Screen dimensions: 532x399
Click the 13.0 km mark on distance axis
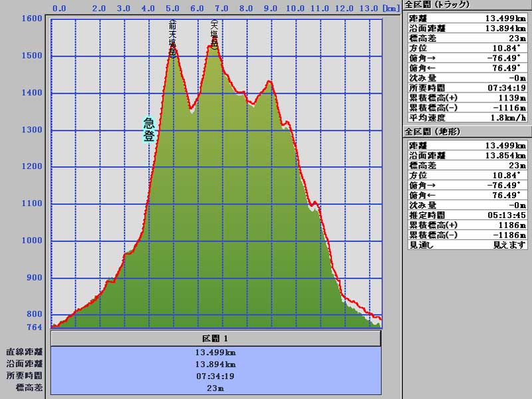click(x=368, y=9)
